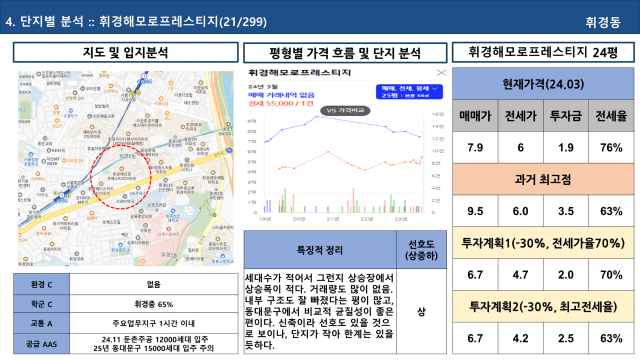Click the 세대수가 적어서 description paragraph
Screen dimensions: 640x360
[320, 311]
